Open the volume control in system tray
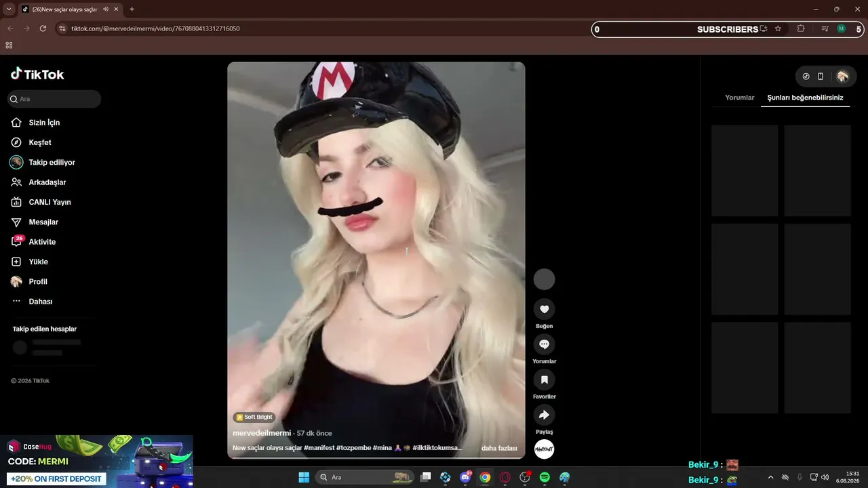The height and width of the screenshot is (488, 868). tap(825, 477)
